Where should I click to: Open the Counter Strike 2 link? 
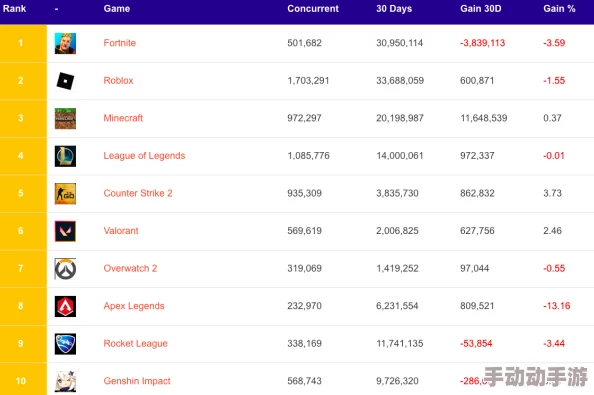pos(138,193)
